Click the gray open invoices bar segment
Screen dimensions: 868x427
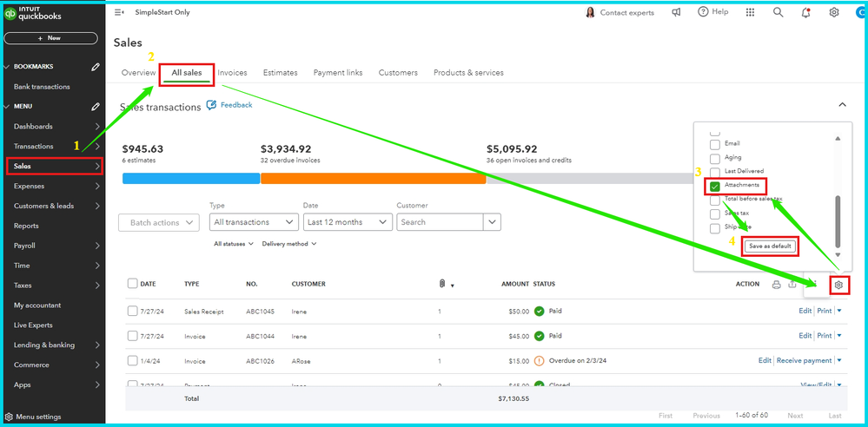click(589, 179)
